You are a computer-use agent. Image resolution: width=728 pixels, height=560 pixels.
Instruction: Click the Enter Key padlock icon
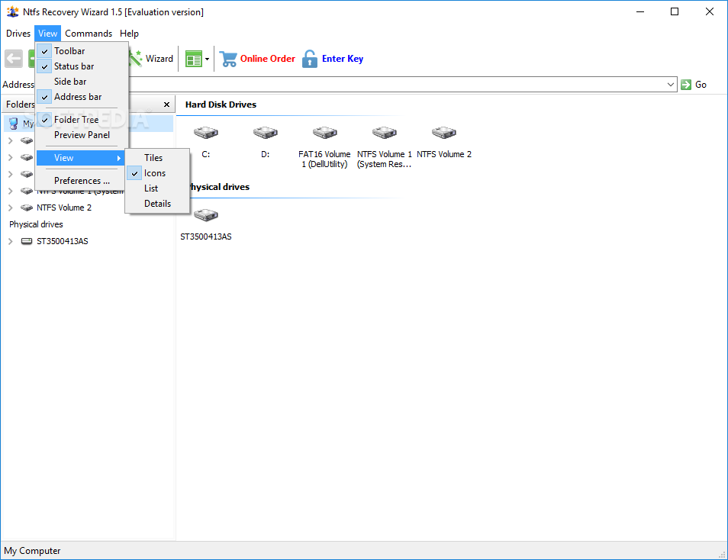tap(310, 59)
